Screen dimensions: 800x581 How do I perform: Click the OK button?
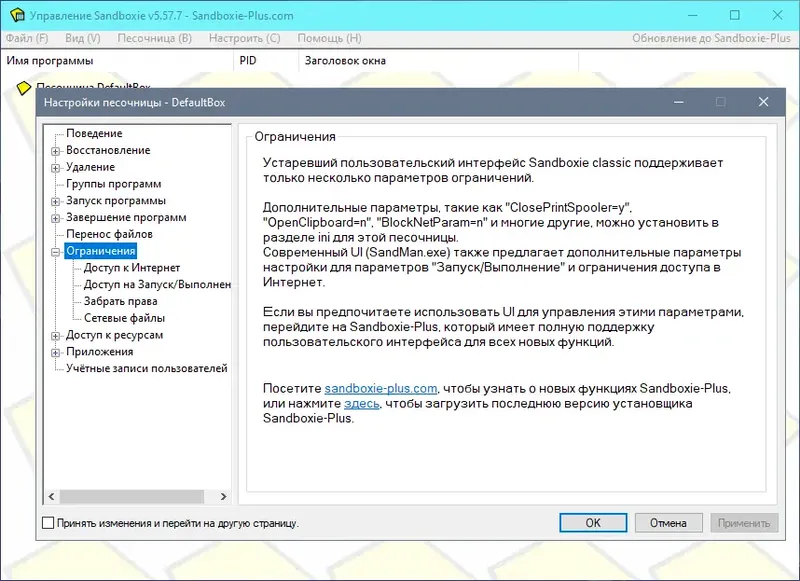click(593, 523)
